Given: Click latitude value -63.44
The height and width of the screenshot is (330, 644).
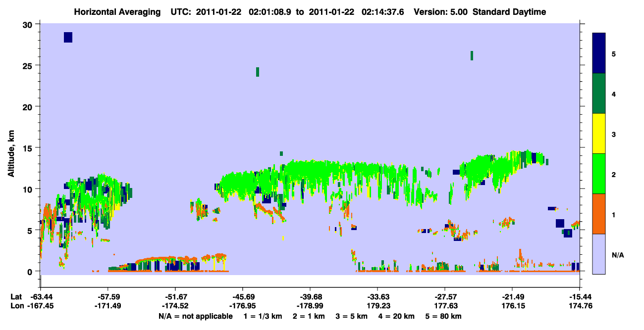Looking at the screenshot, I should click(x=41, y=297).
